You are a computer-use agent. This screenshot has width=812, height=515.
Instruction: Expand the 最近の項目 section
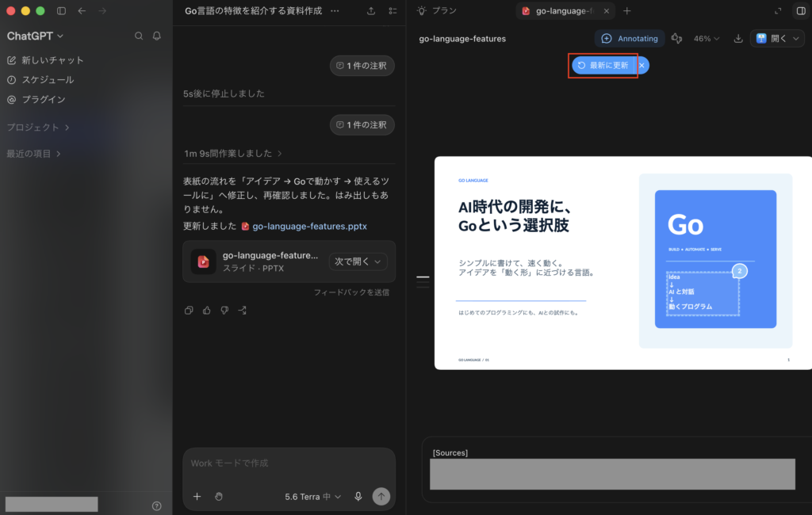(x=33, y=154)
